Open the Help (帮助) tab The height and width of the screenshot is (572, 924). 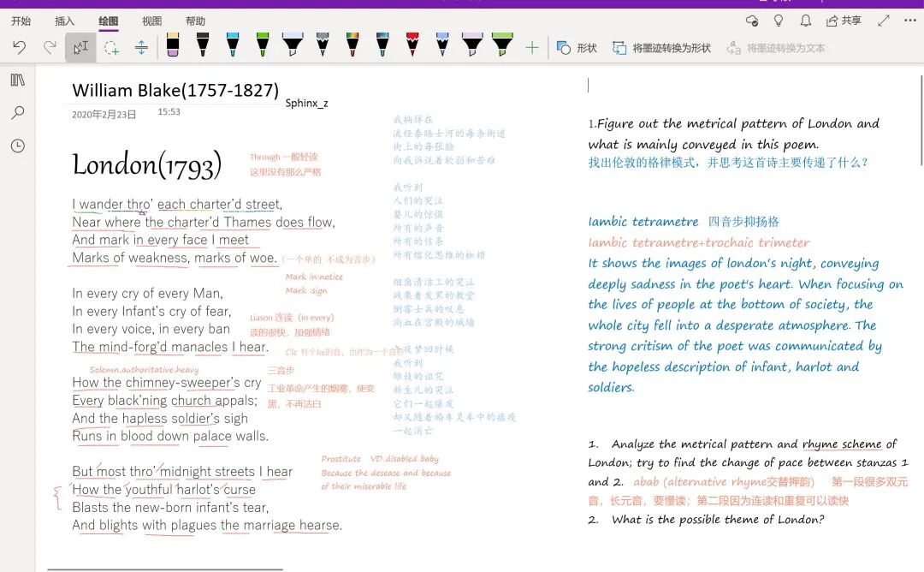(x=196, y=21)
